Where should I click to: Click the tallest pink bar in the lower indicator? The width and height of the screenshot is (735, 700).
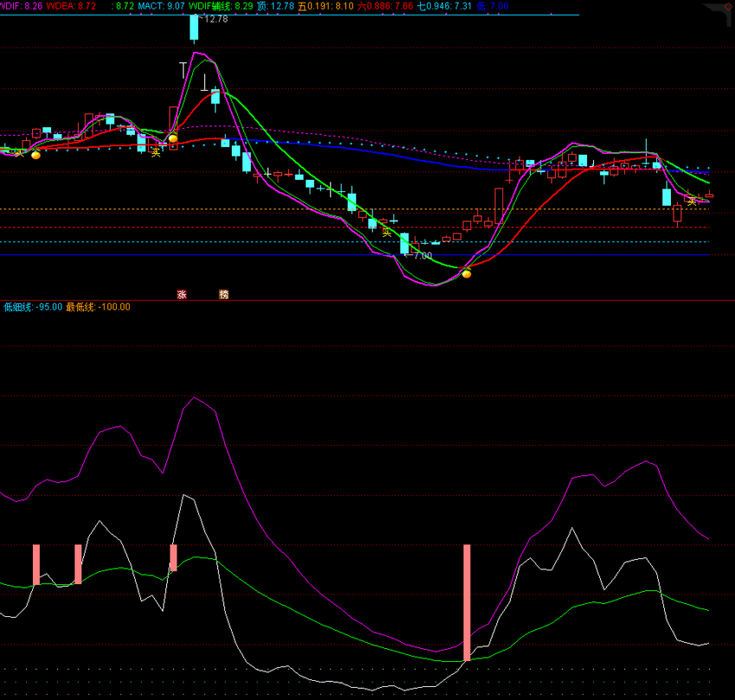pyautogui.click(x=467, y=602)
